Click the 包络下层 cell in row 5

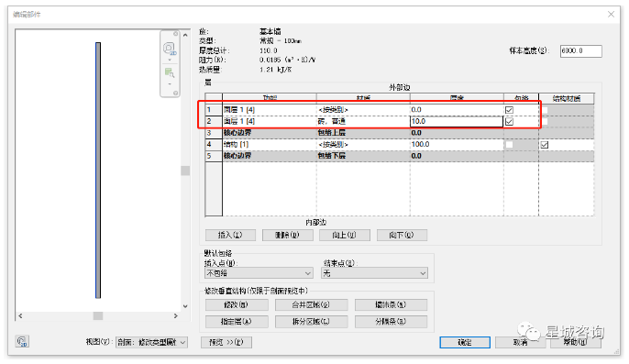[x=363, y=156]
